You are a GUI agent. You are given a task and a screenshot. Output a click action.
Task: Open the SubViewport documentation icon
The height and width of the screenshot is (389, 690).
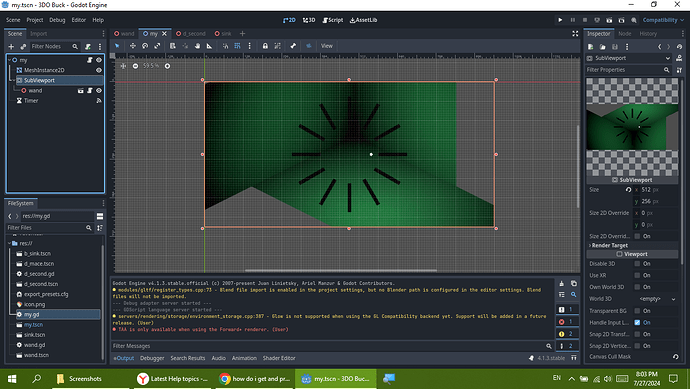pos(679,58)
